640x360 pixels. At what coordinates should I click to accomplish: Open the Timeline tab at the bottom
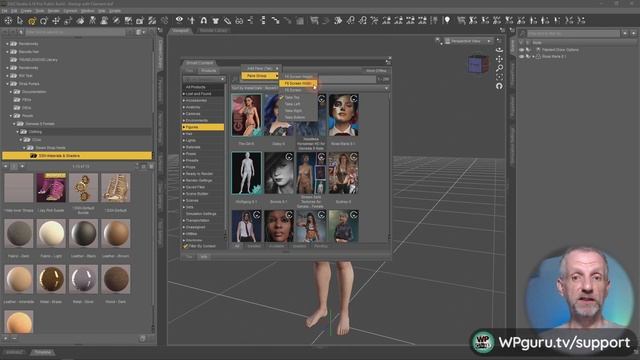[42, 352]
